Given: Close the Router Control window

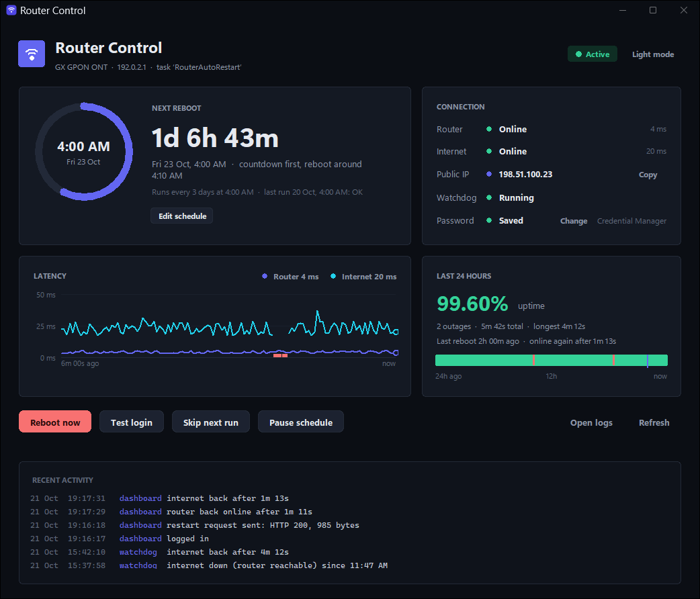Looking at the screenshot, I should pos(683,10).
